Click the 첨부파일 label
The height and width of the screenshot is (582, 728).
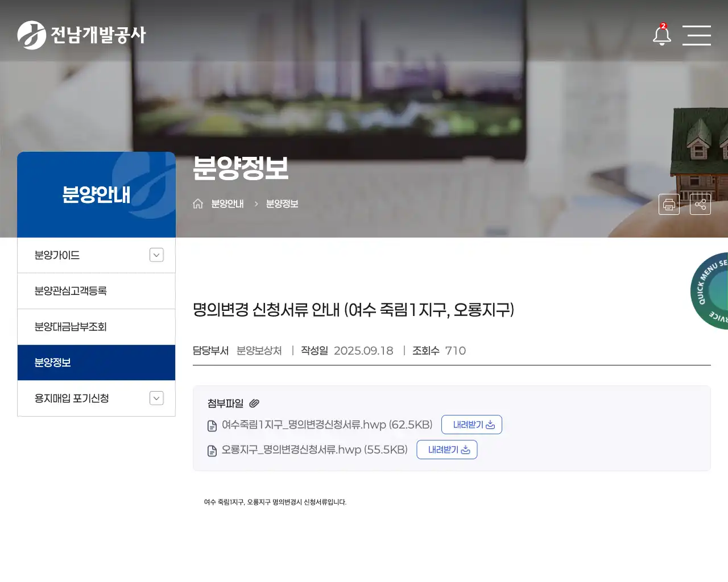225,403
